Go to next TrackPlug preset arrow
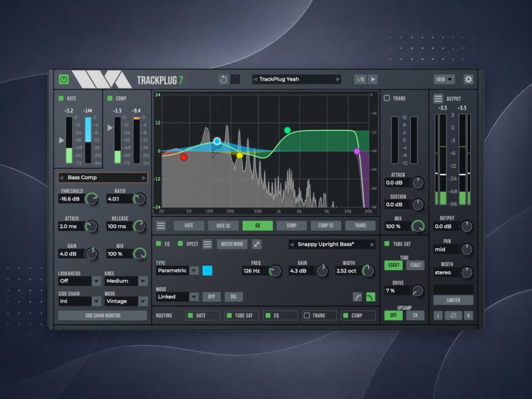Viewport: 532px width, 399px height. click(x=338, y=79)
